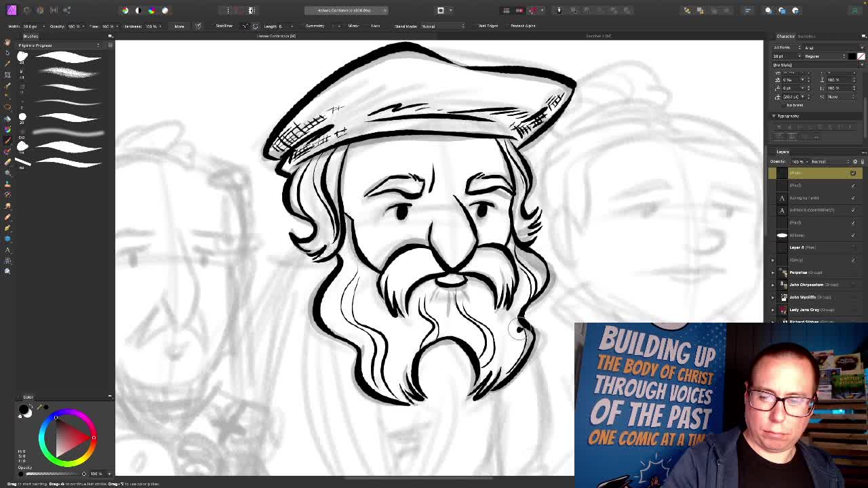Expand the Lady Jane Grey group
Image resolution: width=868 pixels, height=488 pixels.
tap(772, 310)
